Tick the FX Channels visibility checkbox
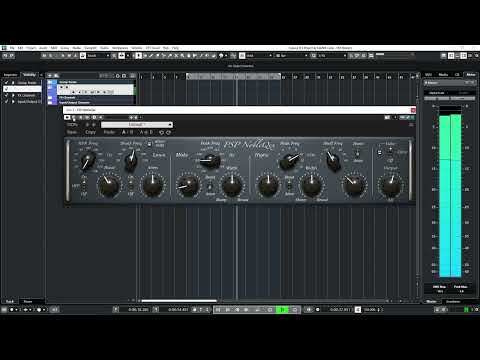 coord(6,95)
